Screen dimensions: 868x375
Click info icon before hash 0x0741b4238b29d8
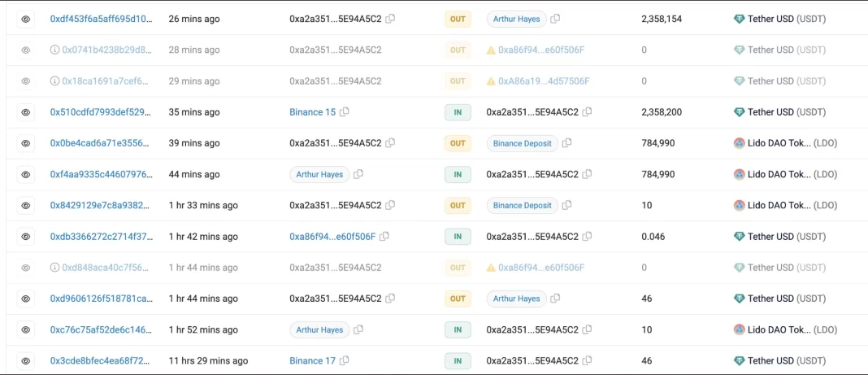click(x=54, y=50)
